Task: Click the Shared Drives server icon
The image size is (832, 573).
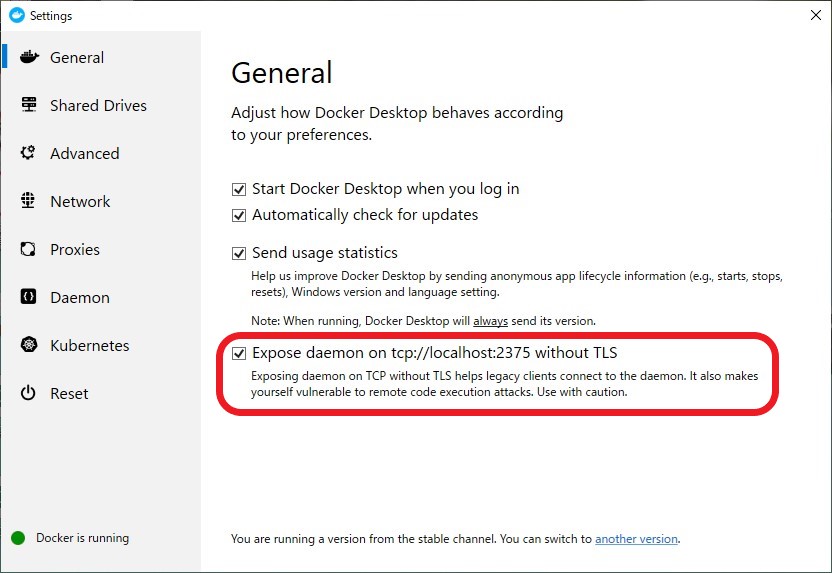Action: click(29, 105)
